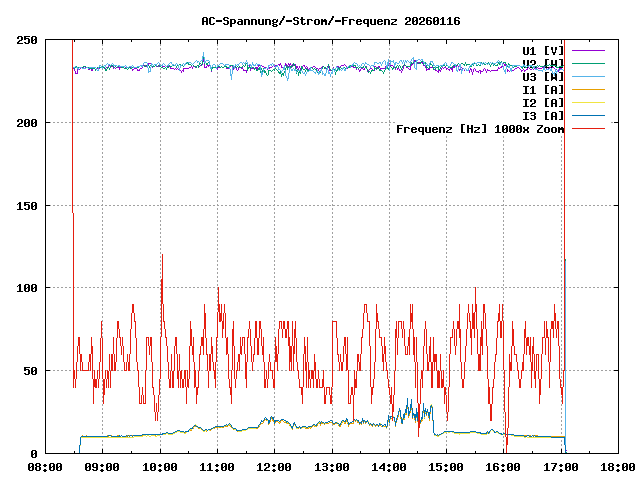This screenshot has height=480, width=640.
Task: Select the 150 y-axis value label
Action: pyautogui.click(x=28, y=205)
